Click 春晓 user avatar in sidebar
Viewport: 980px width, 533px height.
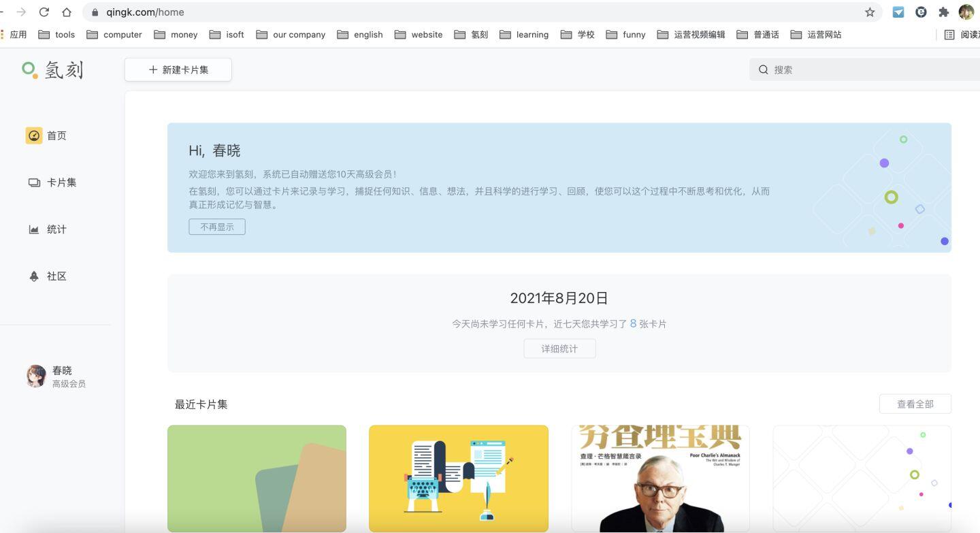[36, 376]
